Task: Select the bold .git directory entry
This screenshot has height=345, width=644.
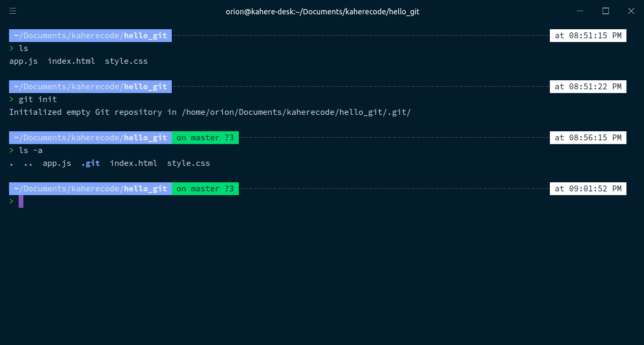Action: click(x=90, y=163)
